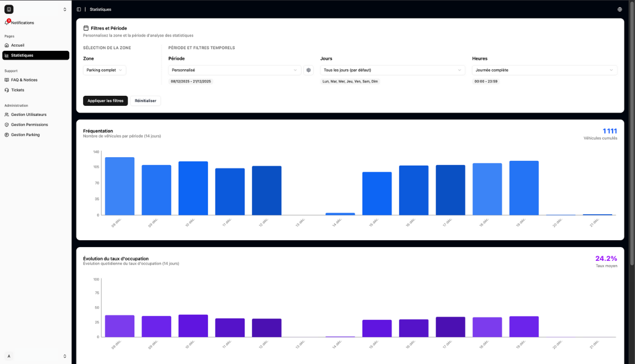
Task: Toggle the sidebar collapse icon in header
Action: click(x=78, y=9)
